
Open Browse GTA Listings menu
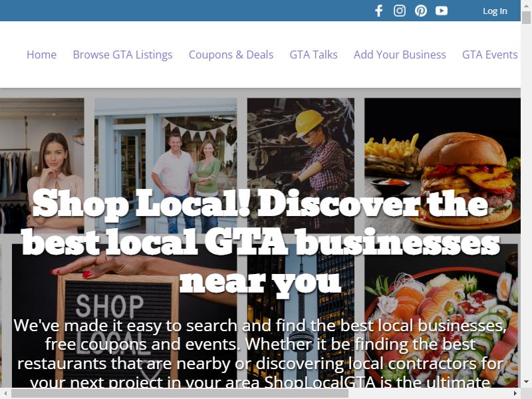pyautogui.click(x=122, y=55)
